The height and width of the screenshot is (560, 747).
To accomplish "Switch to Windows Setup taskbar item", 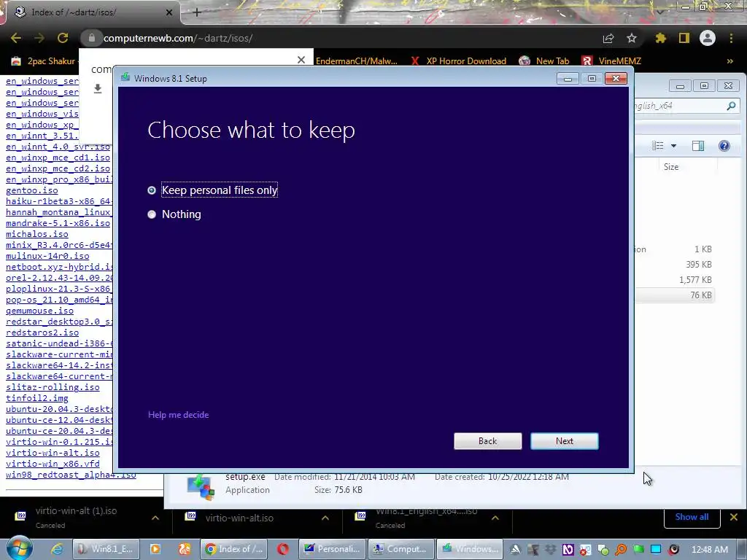I will pos(471,549).
